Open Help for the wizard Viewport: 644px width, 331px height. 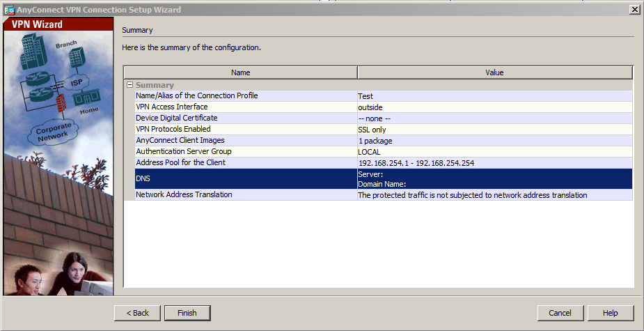coord(611,313)
